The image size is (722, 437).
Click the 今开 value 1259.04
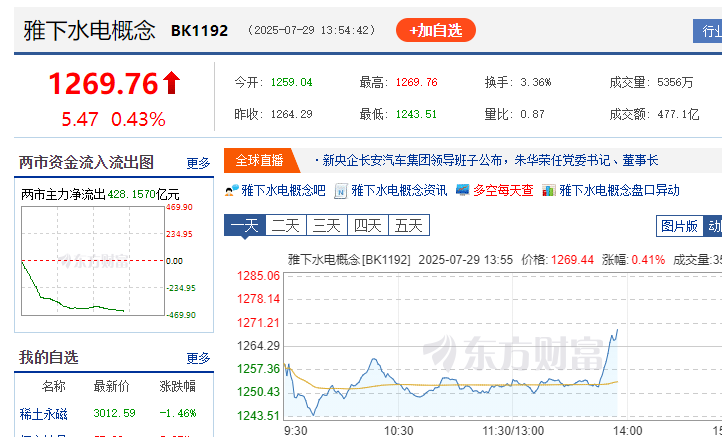click(291, 82)
